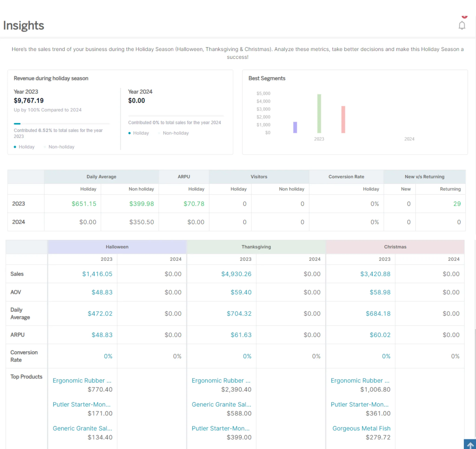The width and height of the screenshot is (476, 449).
Task: Click Christmas daily average $684.18
Action: tap(378, 314)
